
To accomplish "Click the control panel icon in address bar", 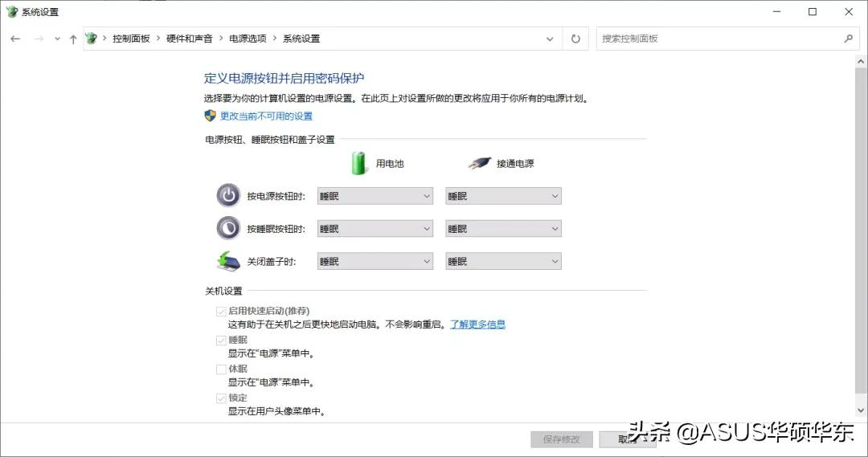I will (x=92, y=39).
